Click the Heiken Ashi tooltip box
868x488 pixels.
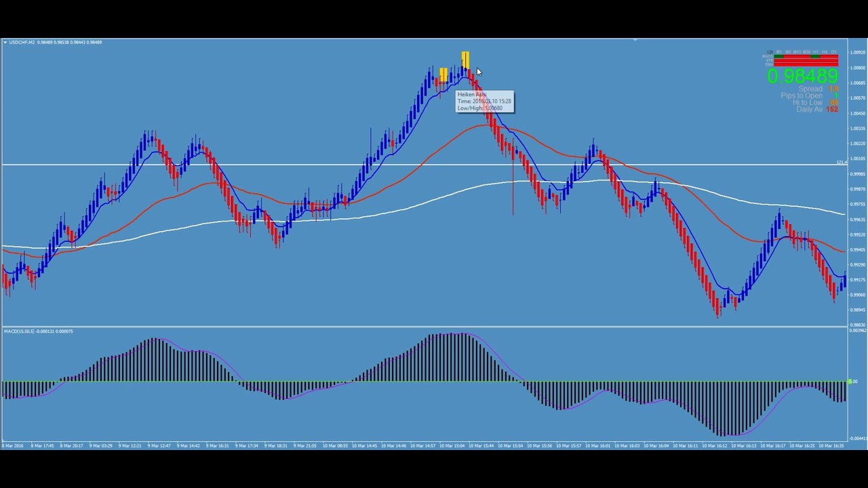pos(485,102)
